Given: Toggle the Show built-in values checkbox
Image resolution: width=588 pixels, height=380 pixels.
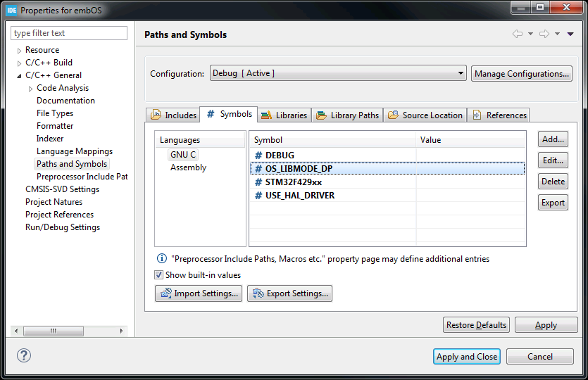Looking at the screenshot, I should click(x=159, y=275).
